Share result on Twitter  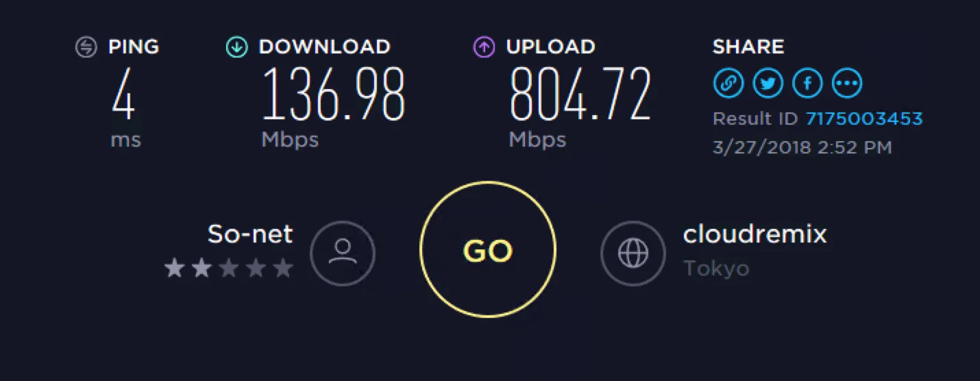768,84
